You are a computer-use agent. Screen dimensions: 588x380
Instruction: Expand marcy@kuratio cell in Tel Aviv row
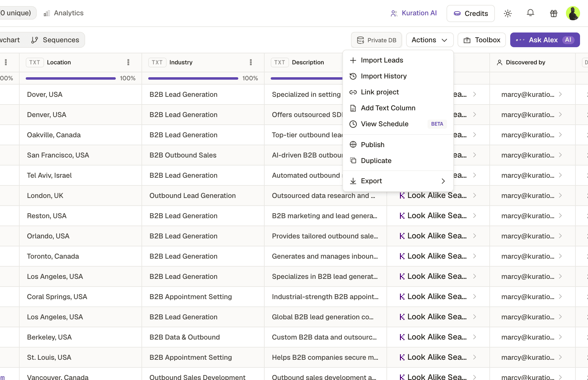click(x=560, y=175)
